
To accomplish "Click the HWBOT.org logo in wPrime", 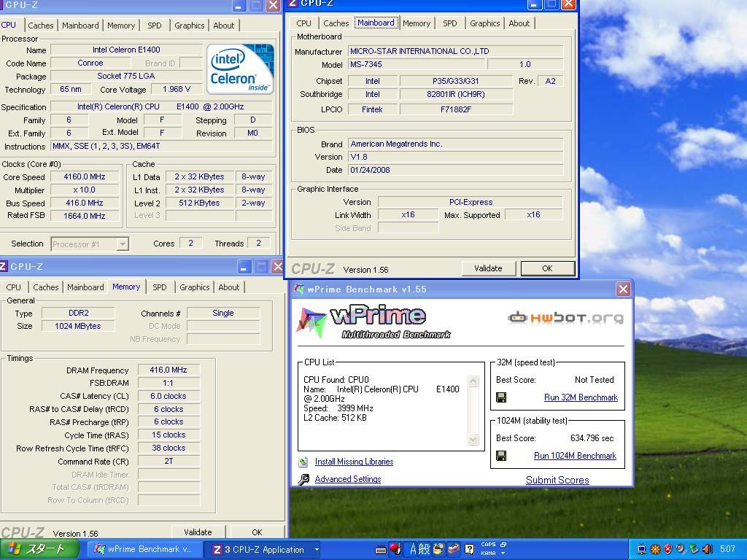I will click(565, 318).
